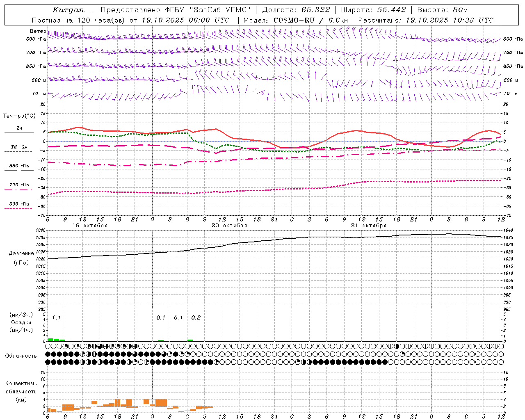
Task: Click the "19 октября" date label
Action: [x=90, y=226]
